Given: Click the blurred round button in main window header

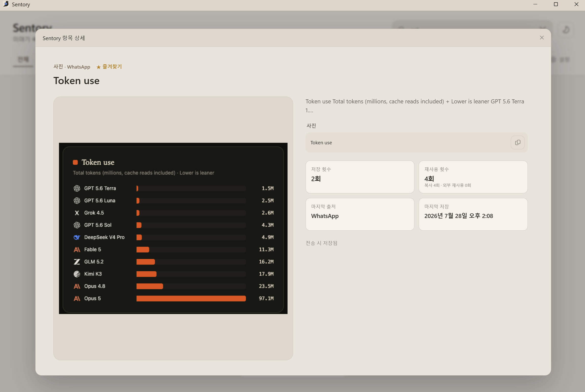Looking at the screenshot, I should point(566,30).
